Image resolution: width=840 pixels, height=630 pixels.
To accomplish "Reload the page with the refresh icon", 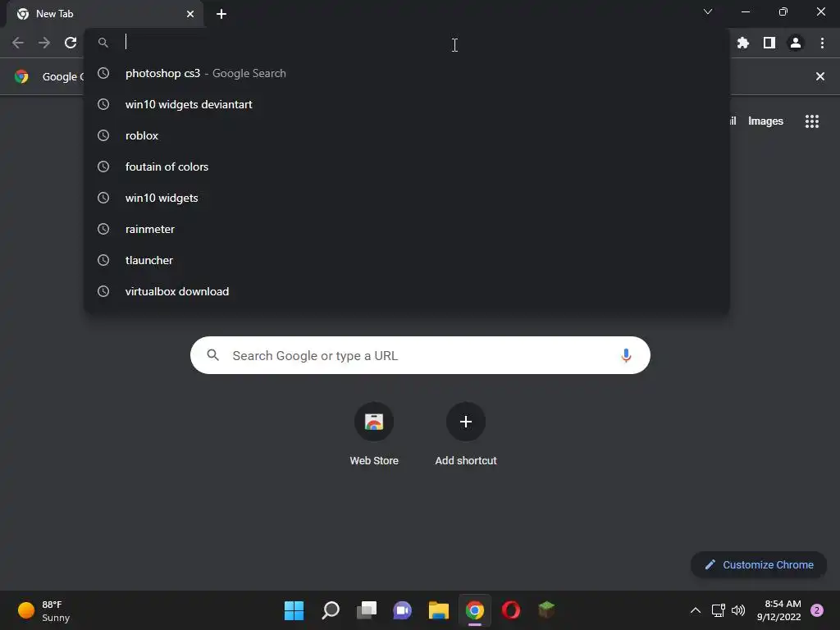I will coord(71,43).
